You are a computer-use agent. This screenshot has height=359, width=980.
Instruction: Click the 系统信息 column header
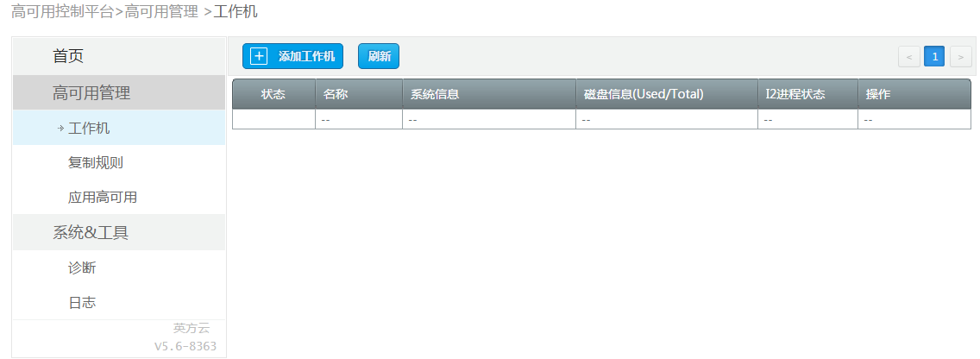pyautogui.click(x=489, y=94)
